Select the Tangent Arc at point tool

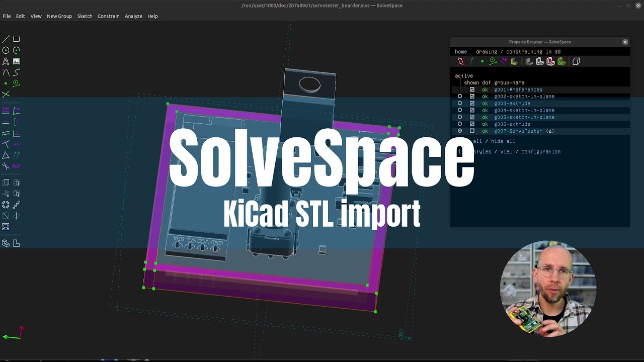6,72
